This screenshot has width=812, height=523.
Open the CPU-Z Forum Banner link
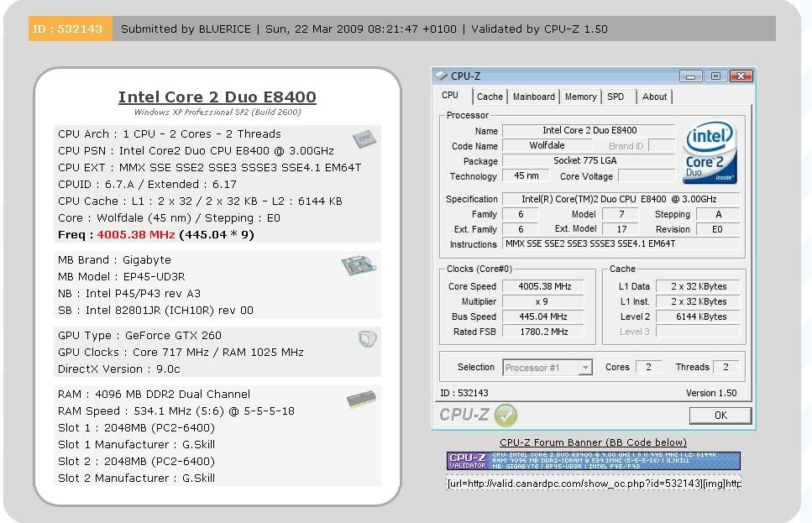point(593,442)
